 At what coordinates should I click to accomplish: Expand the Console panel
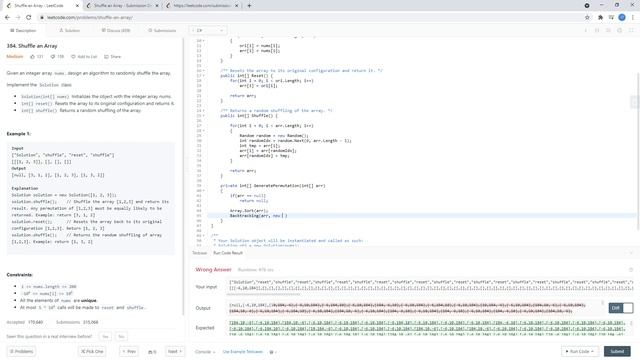pyautogui.click(x=204, y=352)
